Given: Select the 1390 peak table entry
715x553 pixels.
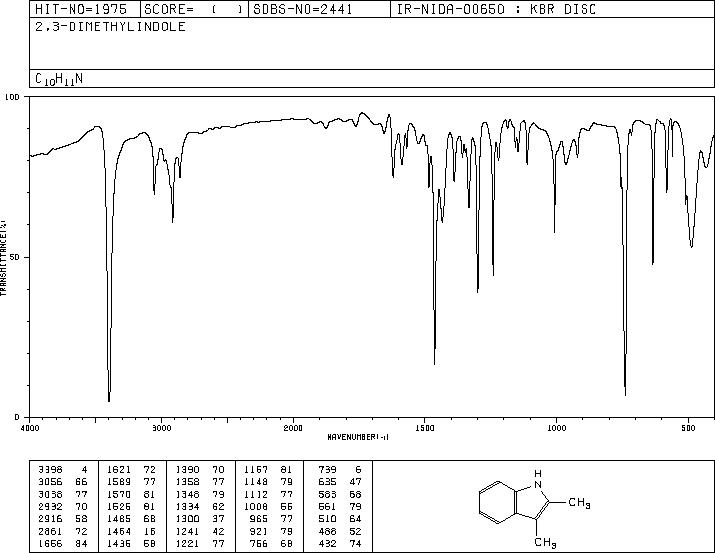Looking at the screenshot, I should click(x=200, y=470).
